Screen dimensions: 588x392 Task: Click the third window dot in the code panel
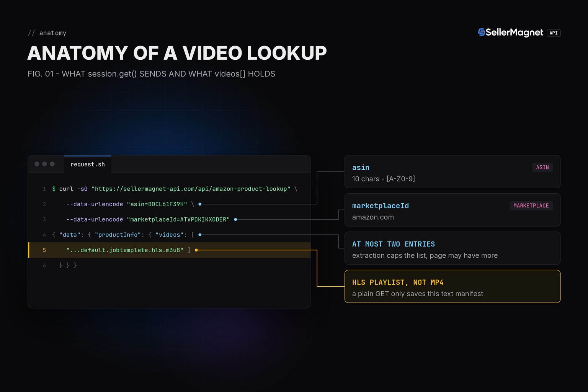tap(52, 164)
